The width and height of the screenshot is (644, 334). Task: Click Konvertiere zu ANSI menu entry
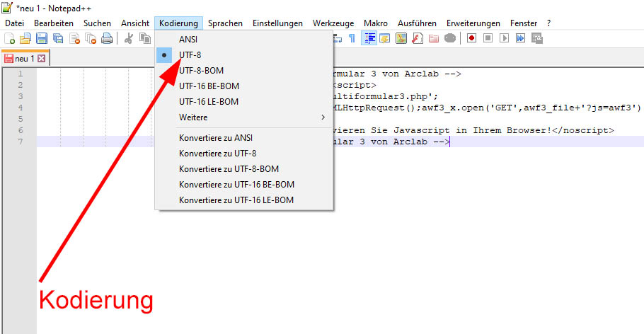click(215, 138)
